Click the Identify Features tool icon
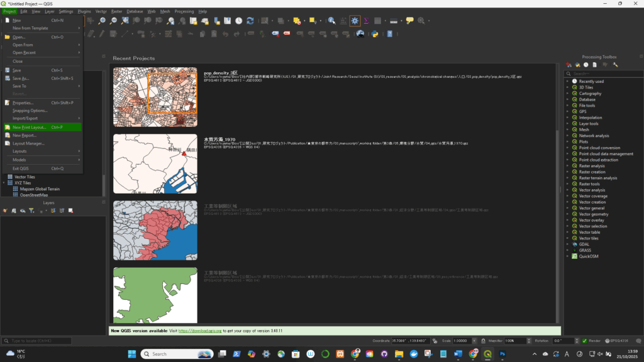This screenshot has height=362, width=644. tap(331, 21)
